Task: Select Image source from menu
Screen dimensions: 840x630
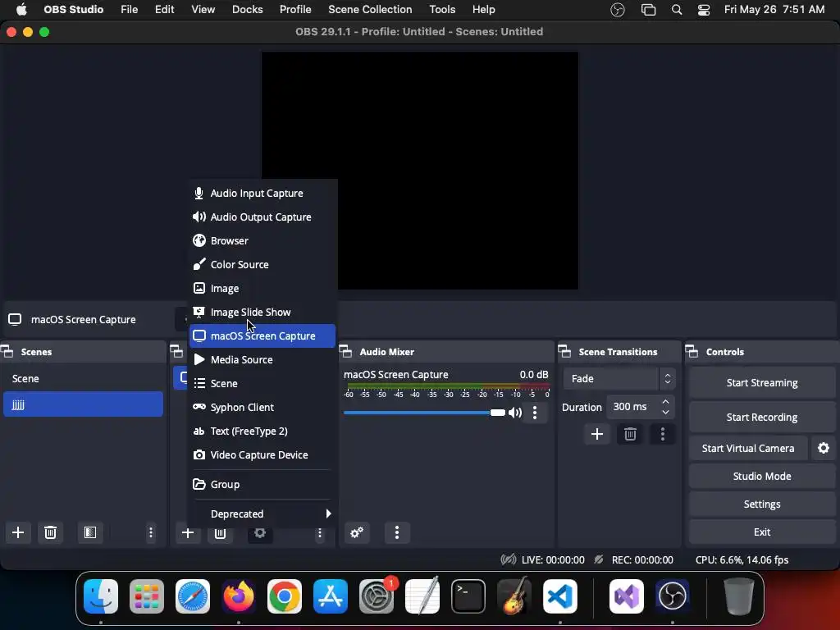Action: (x=262, y=288)
